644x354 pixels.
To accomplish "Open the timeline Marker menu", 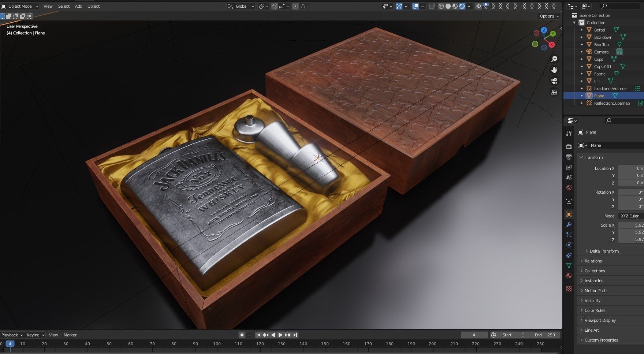I will pos(70,335).
